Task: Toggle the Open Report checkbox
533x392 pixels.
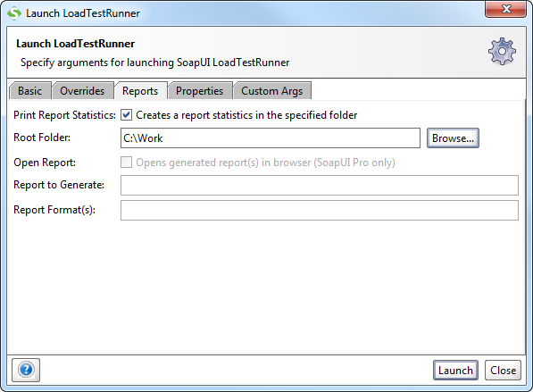Action: (x=126, y=163)
